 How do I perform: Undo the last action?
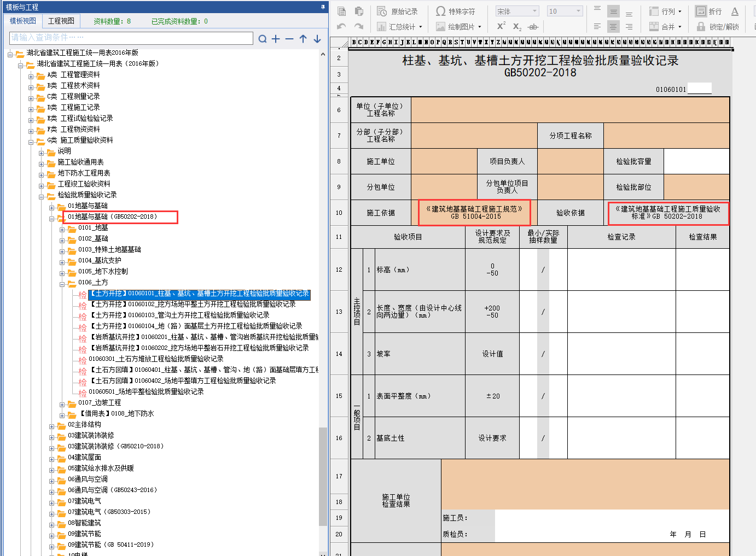coord(342,26)
